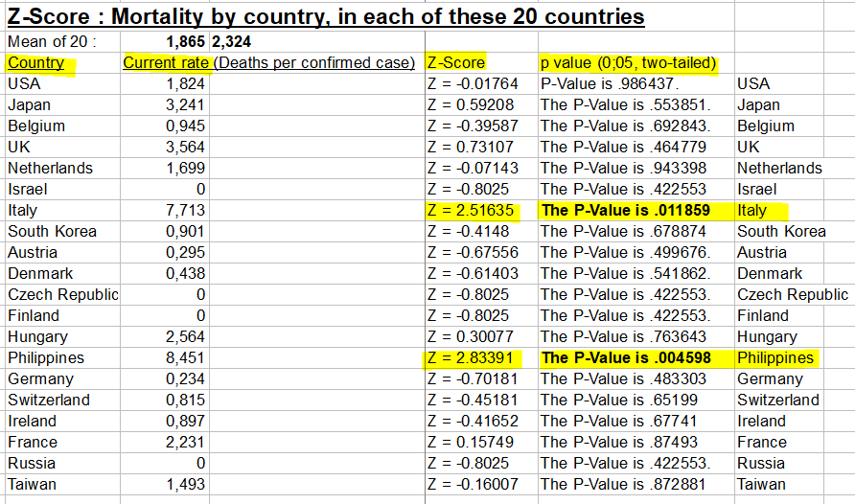Select the mean value 1,865 cell
The width and height of the screenshot is (855, 504).
[x=165, y=41]
